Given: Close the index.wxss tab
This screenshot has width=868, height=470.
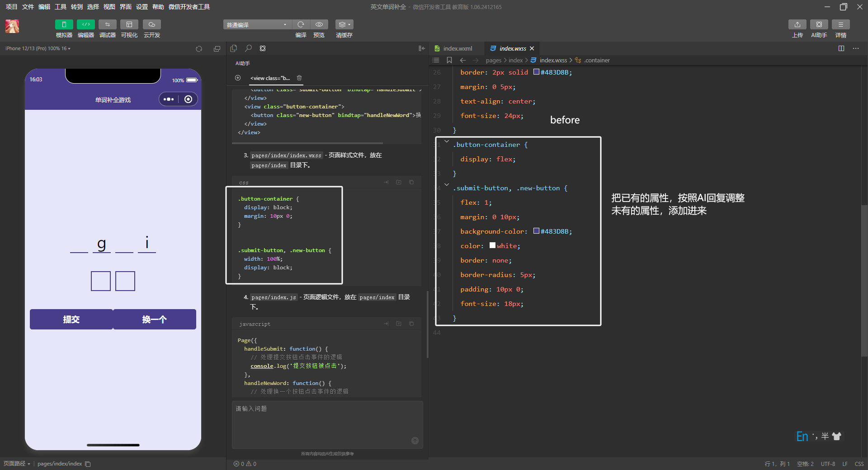Looking at the screenshot, I should pos(532,48).
